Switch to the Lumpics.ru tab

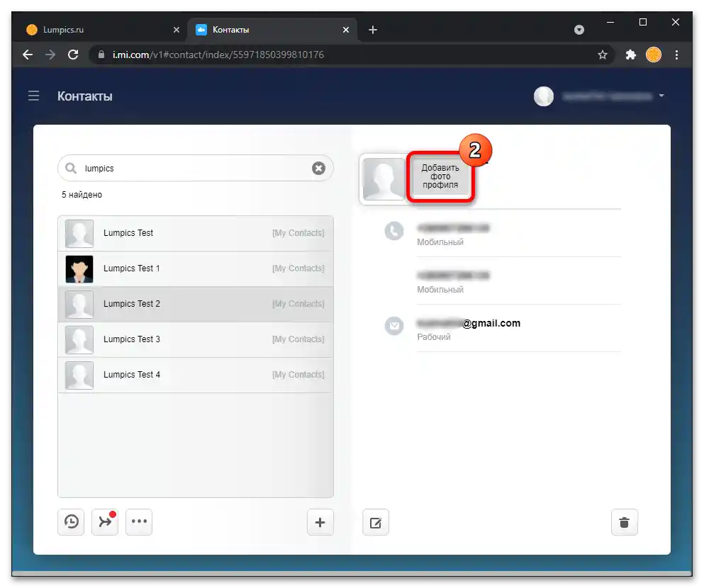point(104,30)
